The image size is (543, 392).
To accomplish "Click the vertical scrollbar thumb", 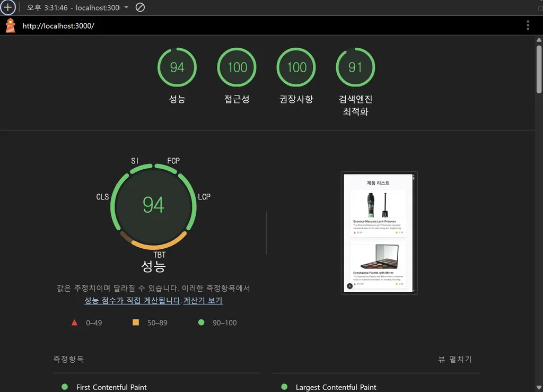I will click(539, 69).
